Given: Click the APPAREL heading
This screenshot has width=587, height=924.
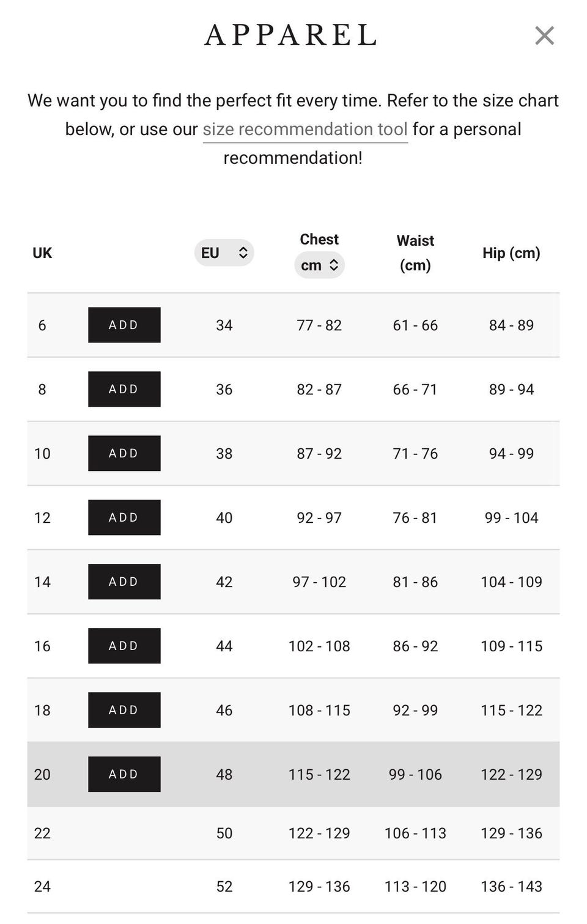Looking at the screenshot, I should (x=290, y=35).
